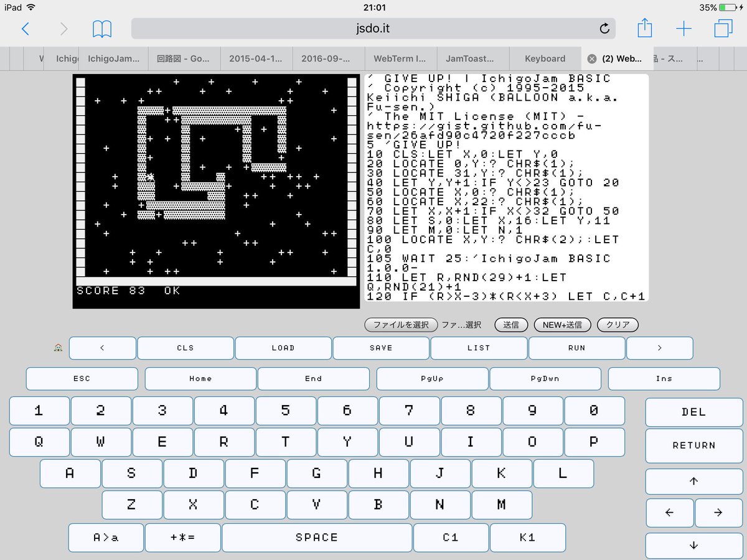Click the Home key
Screen dimensions: 747x560
pyautogui.click(x=200, y=378)
